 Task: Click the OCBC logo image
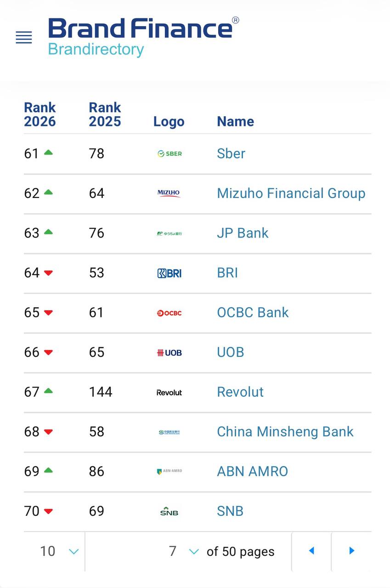point(170,313)
